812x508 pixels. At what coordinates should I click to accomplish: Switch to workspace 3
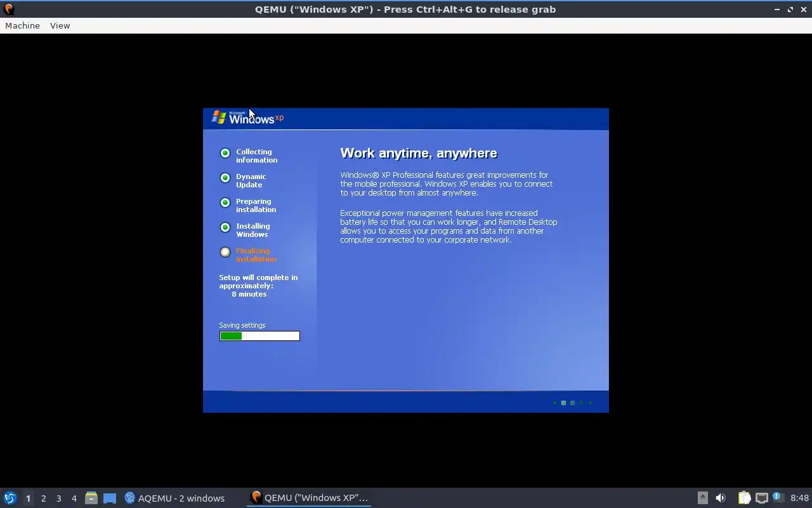[58, 498]
